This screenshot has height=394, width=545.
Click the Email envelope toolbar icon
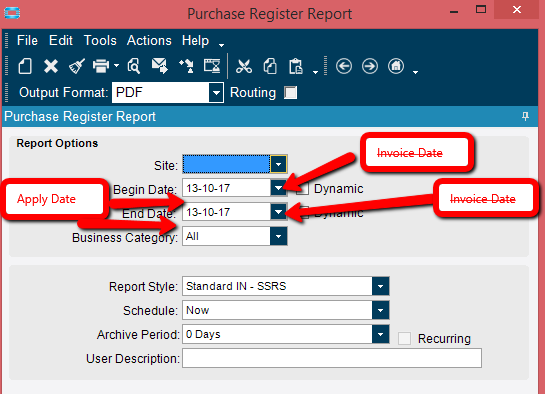[x=160, y=66]
